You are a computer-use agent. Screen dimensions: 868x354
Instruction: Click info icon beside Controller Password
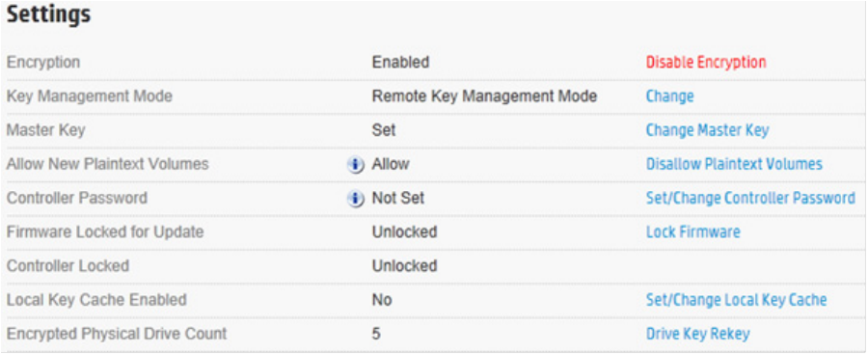pyautogui.click(x=355, y=199)
